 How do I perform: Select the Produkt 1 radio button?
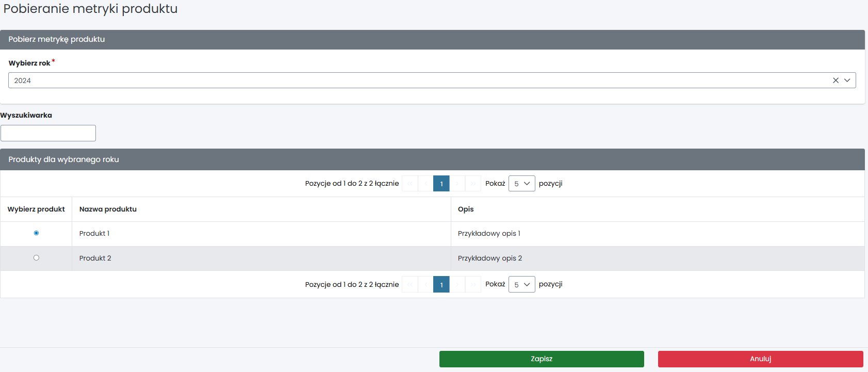pos(36,233)
